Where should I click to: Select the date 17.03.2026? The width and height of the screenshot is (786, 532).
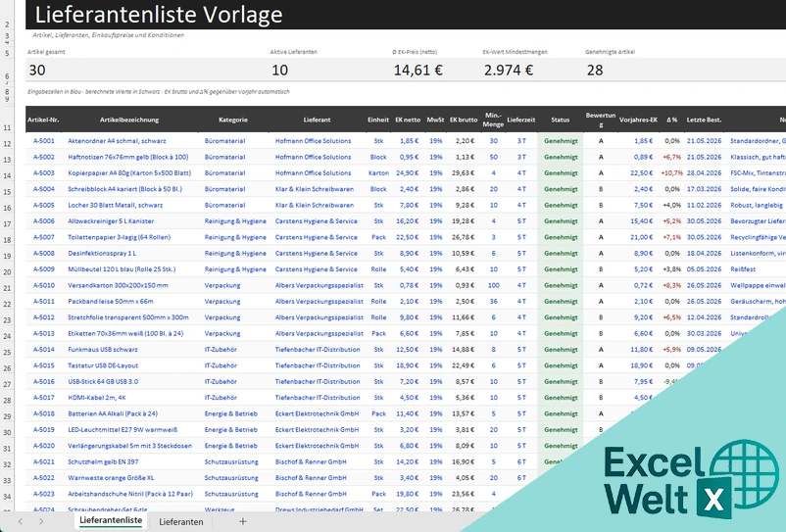(x=704, y=189)
